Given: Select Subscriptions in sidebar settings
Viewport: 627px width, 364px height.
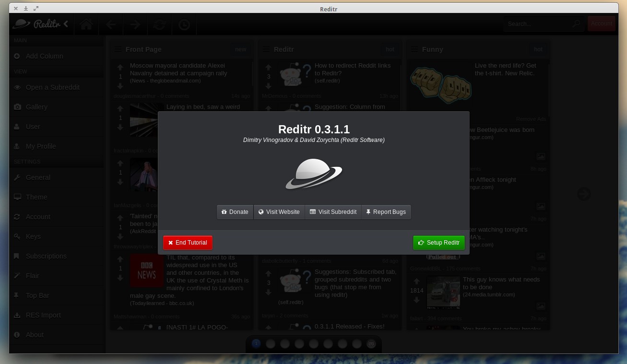Looking at the screenshot, I should 46,256.
